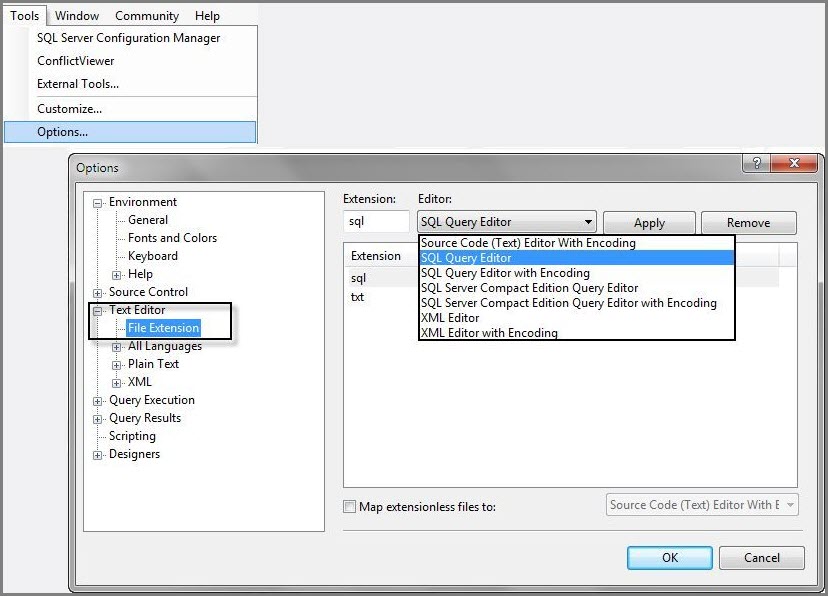The width and height of the screenshot is (828, 596).
Task: Open the Tools menu
Action: point(24,16)
